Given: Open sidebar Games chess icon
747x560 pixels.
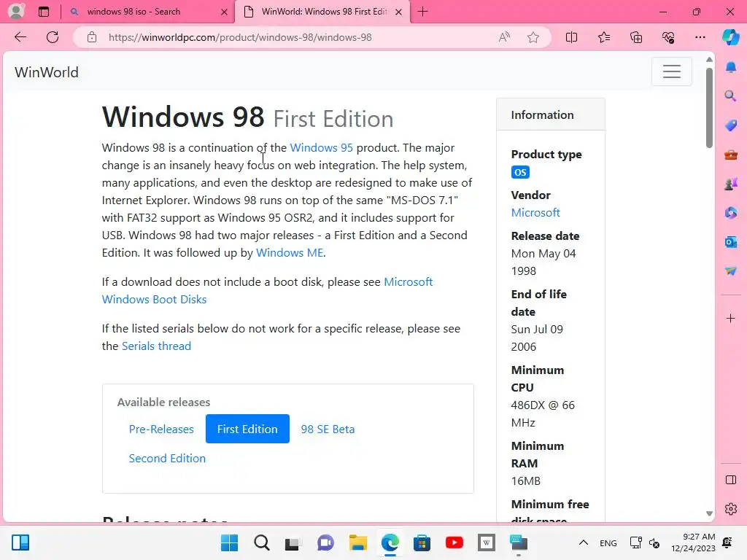Looking at the screenshot, I should coord(731,184).
